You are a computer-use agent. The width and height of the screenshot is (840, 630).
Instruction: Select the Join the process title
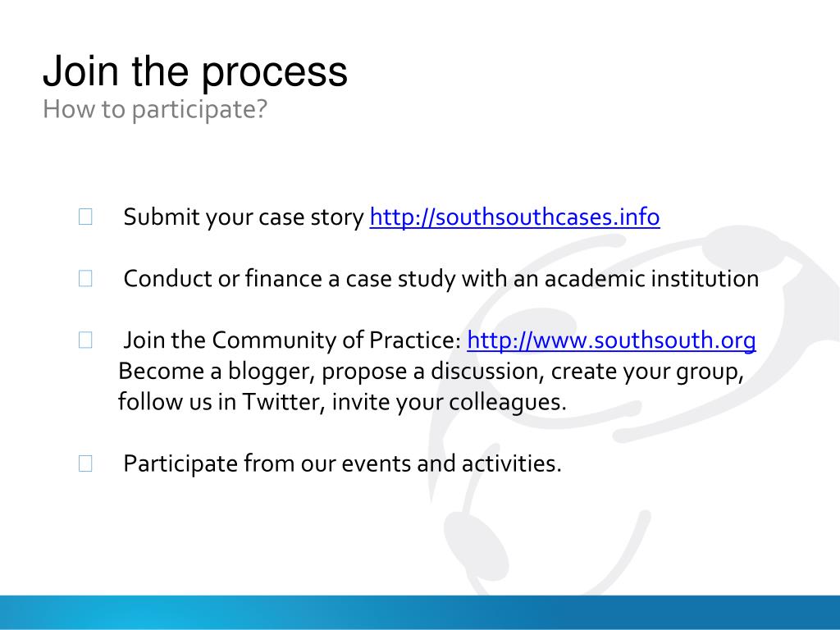pyautogui.click(x=195, y=71)
